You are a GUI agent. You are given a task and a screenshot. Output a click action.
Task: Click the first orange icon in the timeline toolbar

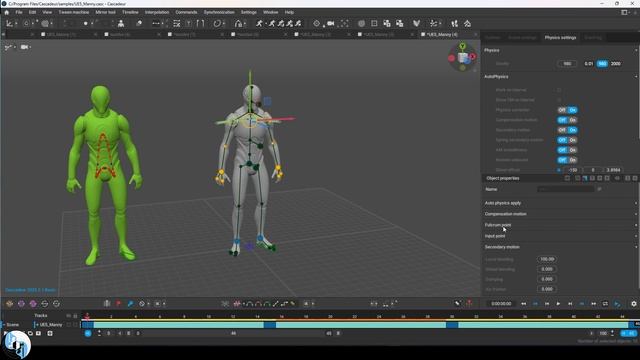click(x=9, y=304)
